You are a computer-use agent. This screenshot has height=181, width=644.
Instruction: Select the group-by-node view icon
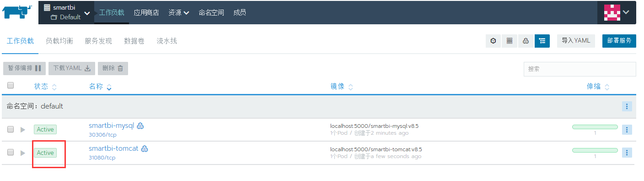tap(526, 41)
